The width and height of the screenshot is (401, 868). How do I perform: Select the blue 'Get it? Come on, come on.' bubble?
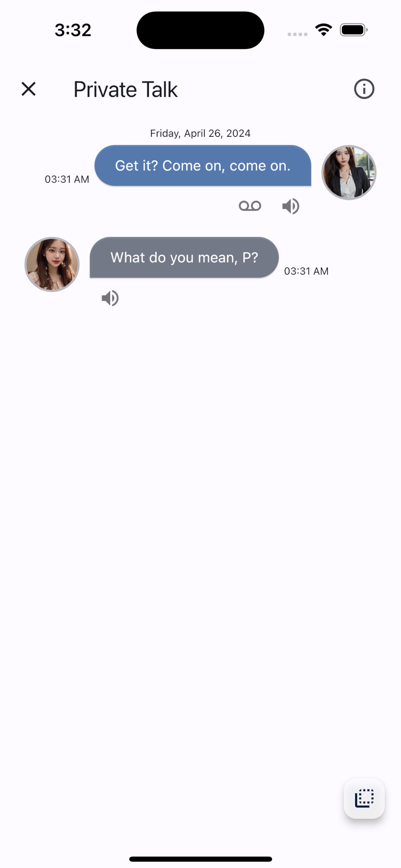click(x=203, y=166)
